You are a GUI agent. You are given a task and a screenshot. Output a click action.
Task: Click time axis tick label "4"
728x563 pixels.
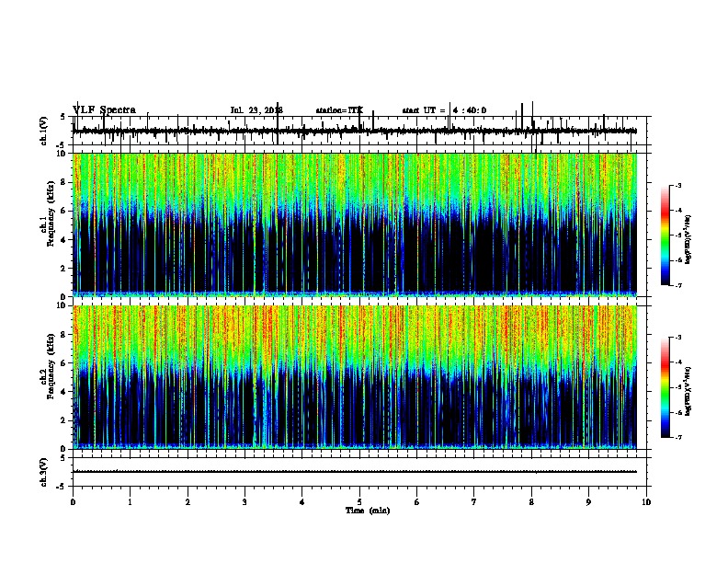click(302, 502)
